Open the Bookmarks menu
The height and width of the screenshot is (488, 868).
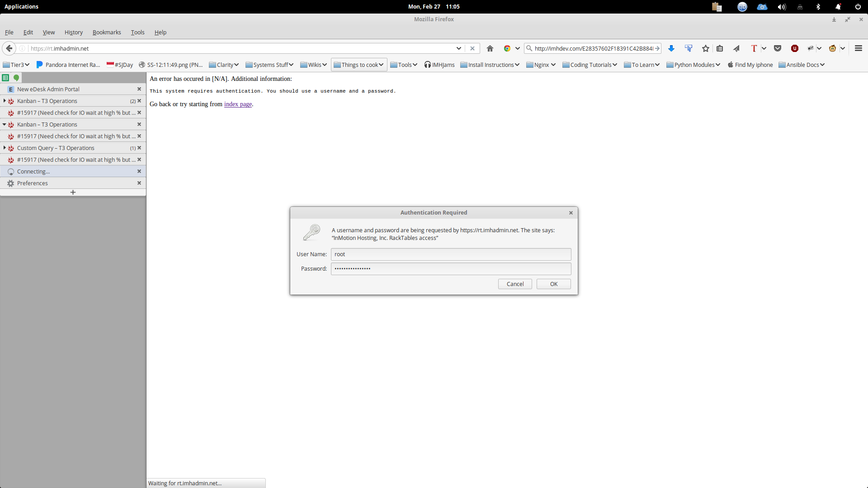pyautogui.click(x=107, y=32)
